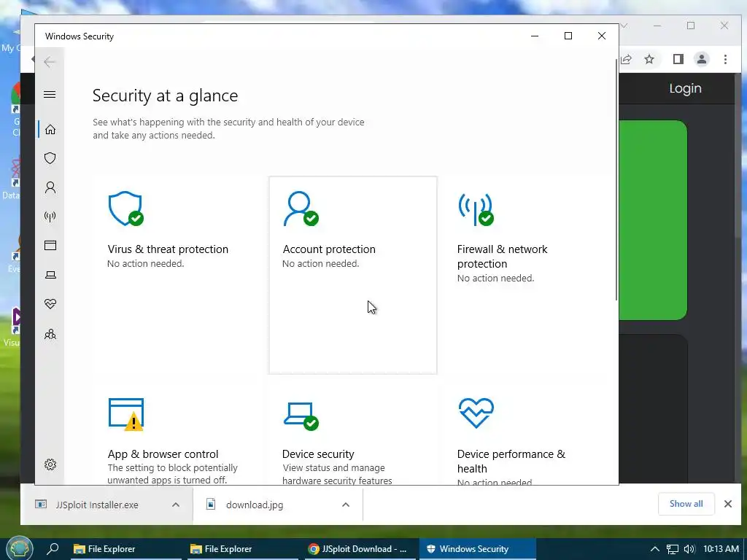
Task: Click the App & browser control warning icon
Action: (126, 414)
